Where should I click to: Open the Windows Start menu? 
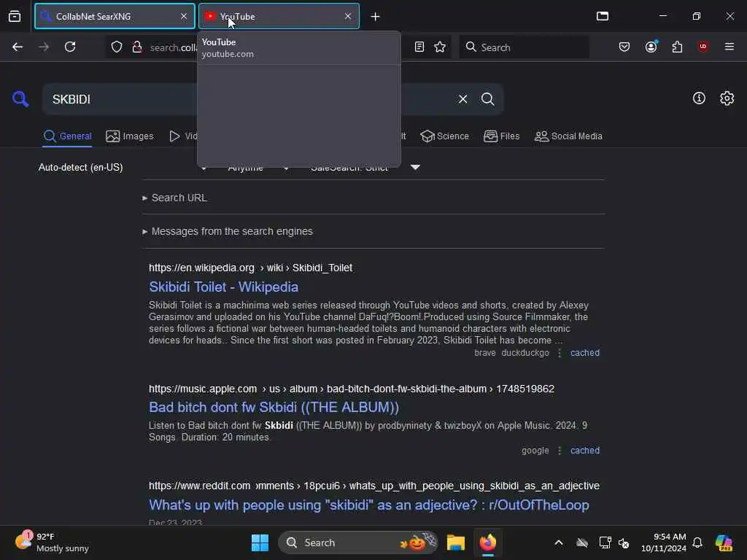click(x=260, y=542)
